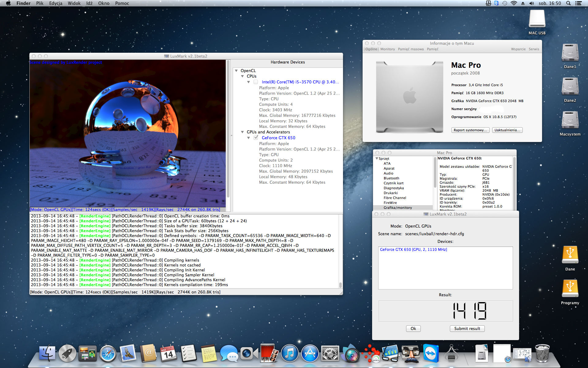Select Grafika/monitory in sidebar
The image size is (588, 368).
398,208
